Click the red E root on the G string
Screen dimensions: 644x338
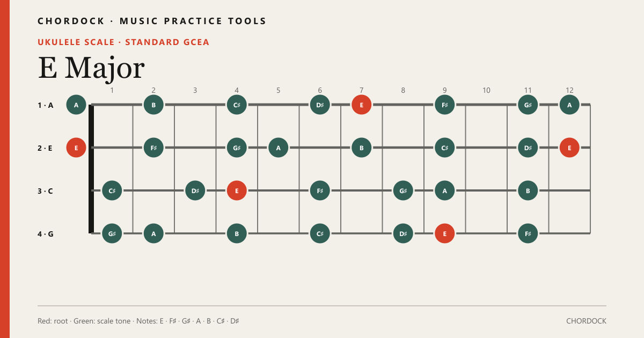444,233
